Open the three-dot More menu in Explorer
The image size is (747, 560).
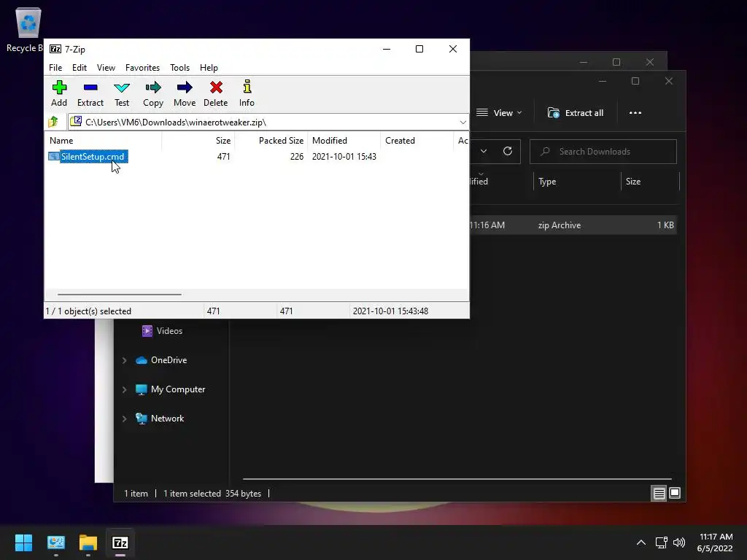pos(635,113)
